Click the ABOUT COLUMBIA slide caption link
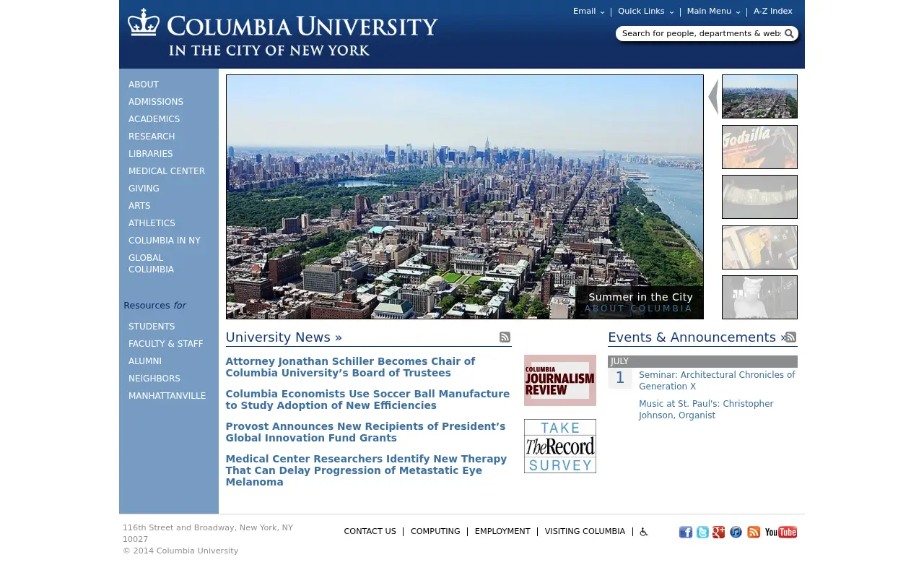This screenshot has width=924, height=578. [638, 309]
